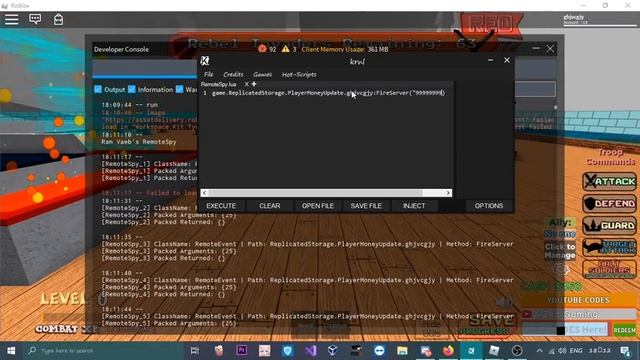Open the krnl Games menu

pos(262,74)
